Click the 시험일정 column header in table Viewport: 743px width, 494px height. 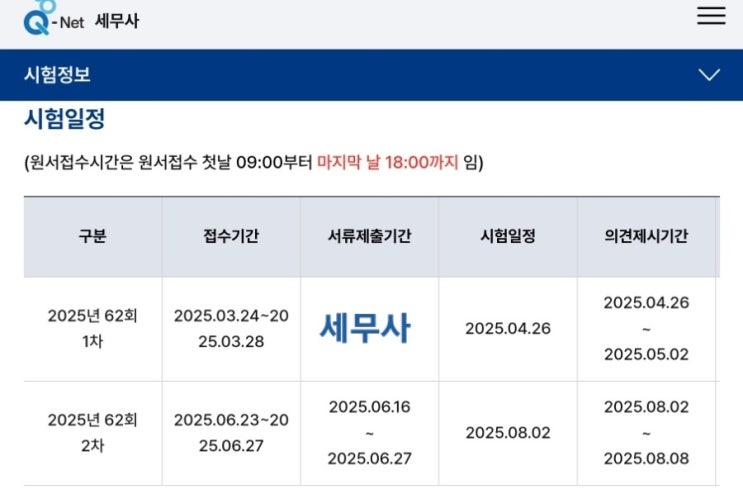[x=508, y=236]
